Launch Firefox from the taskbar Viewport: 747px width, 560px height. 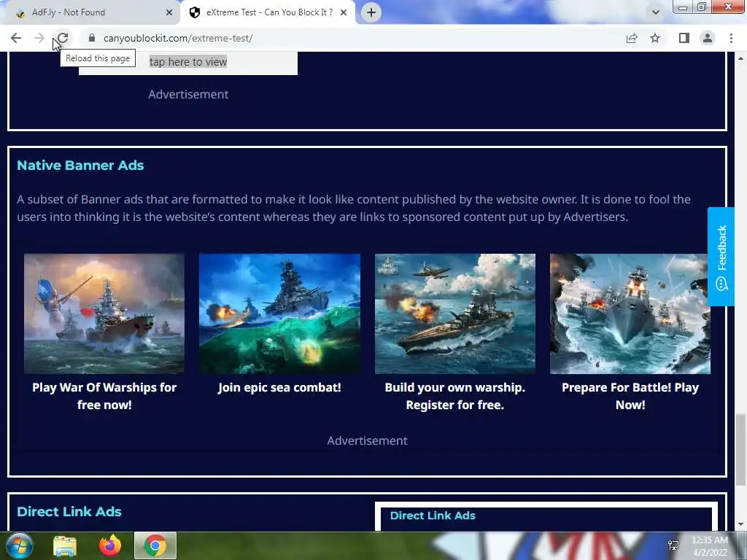tap(110, 545)
